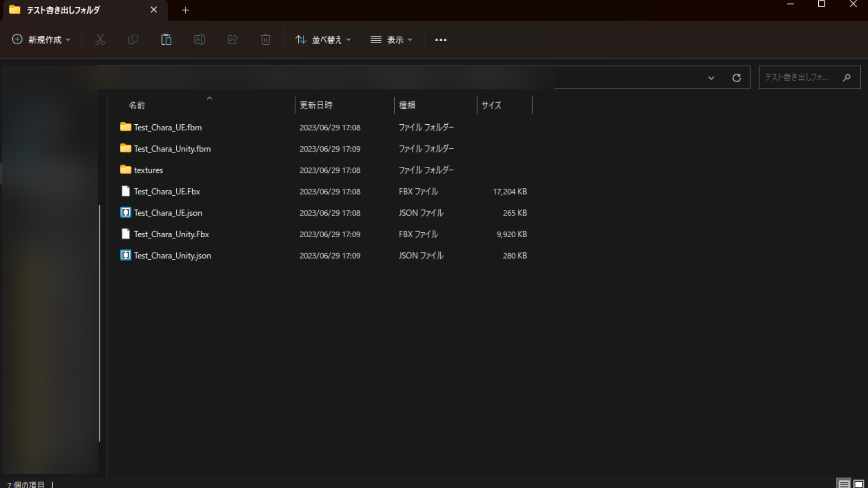The height and width of the screenshot is (488, 868).
Task: Open the 新規作成 dropdown
Action: coord(42,40)
